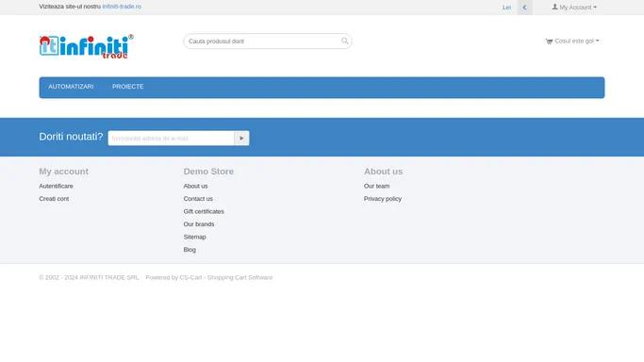Visit the infiniti-trade.ro link

click(122, 7)
